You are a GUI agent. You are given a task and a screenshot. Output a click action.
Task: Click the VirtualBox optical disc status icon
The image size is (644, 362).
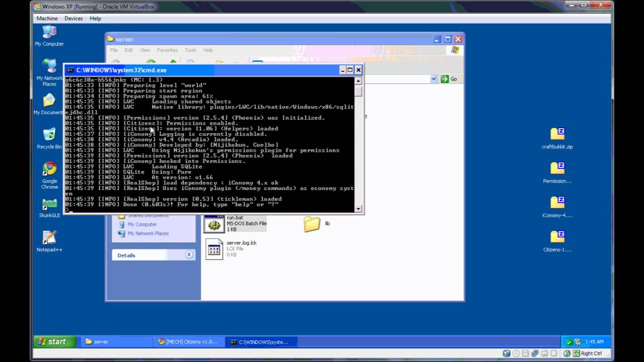516,353
